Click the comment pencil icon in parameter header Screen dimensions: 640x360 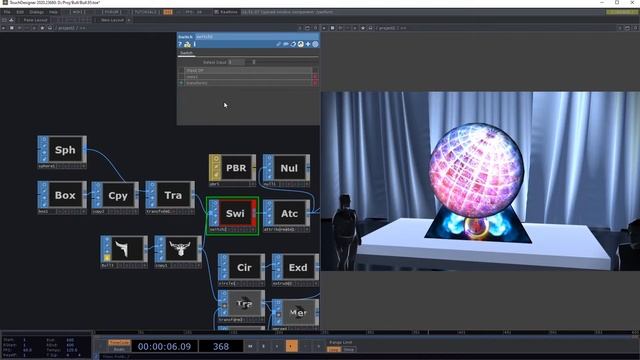click(278, 44)
